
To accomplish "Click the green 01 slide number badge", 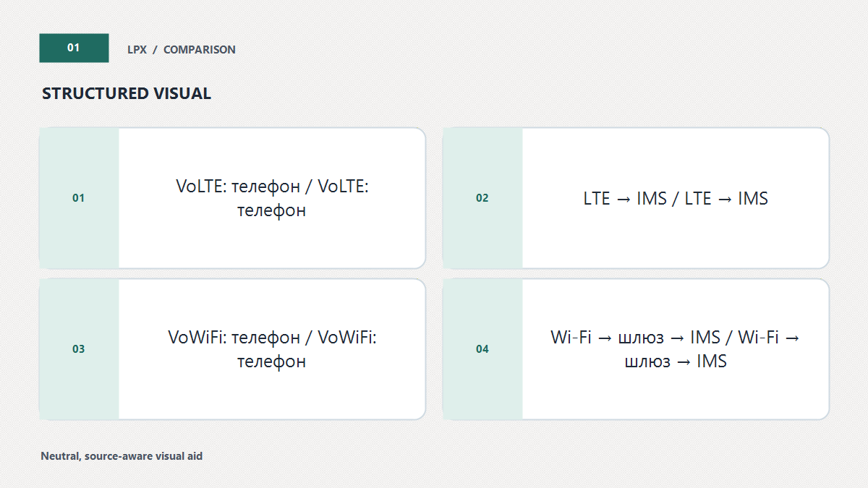I will click(x=74, y=48).
